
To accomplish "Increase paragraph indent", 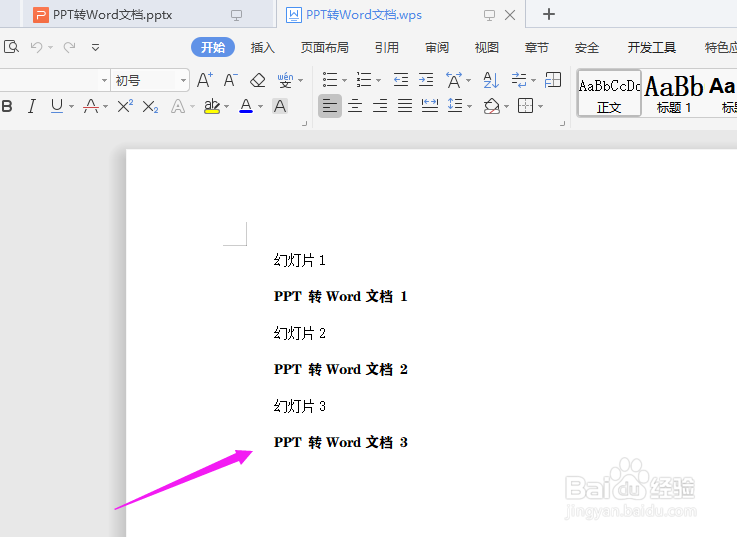I will (426, 79).
